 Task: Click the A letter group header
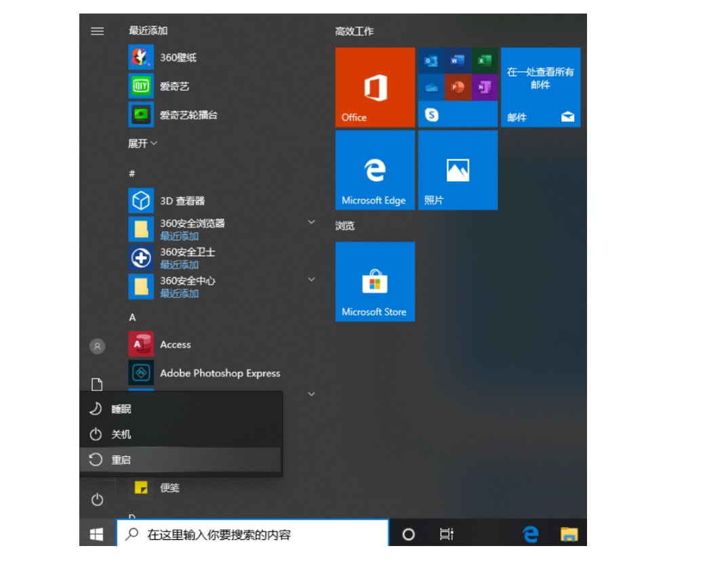[x=132, y=317]
